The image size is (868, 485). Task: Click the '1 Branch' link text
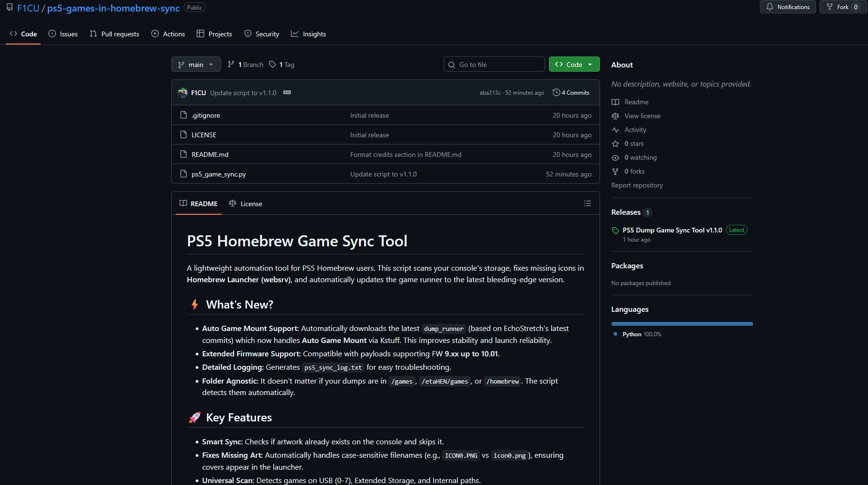251,65
